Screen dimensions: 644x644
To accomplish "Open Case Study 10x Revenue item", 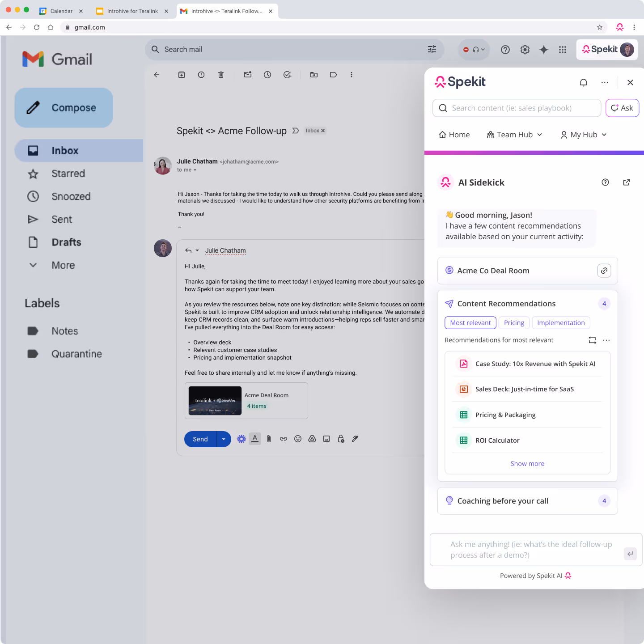I will click(527, 364).
